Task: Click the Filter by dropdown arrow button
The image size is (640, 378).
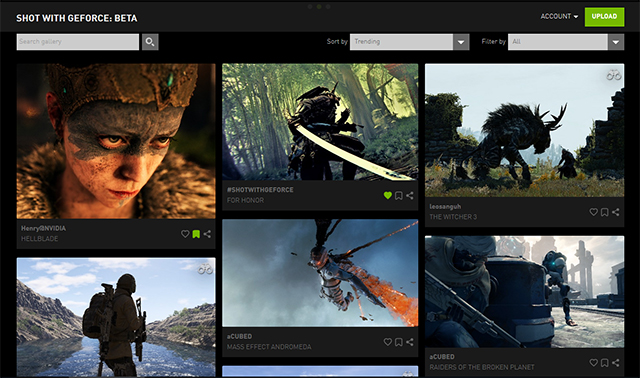Action: (x=616, y=42)
